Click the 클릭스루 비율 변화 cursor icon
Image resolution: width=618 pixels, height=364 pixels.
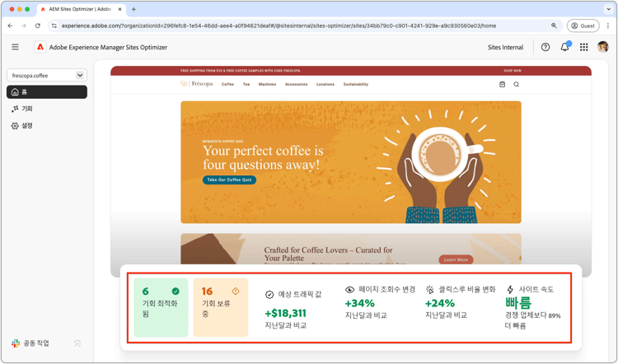pyautogui.click(x=429, y=290)
